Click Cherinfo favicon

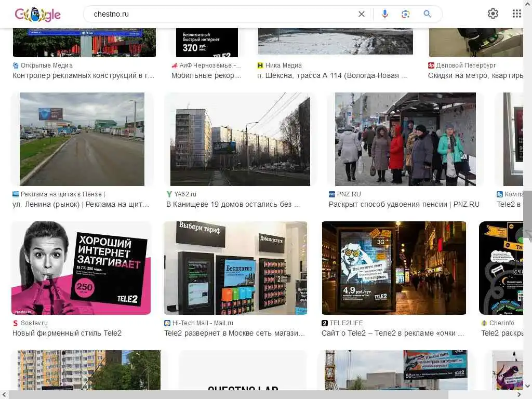484,323
